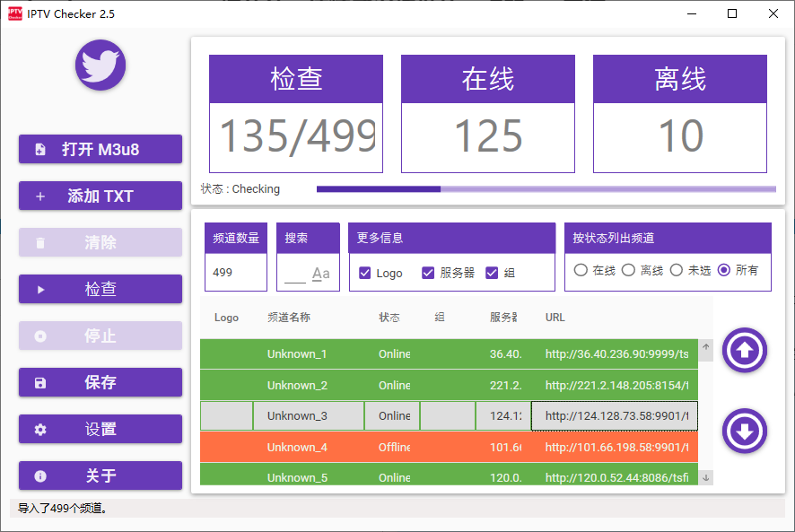Click the channel list scroll-down arrow
The width and height of the screenshot is (795, 532).
pyautogui.click(x=706, y=478)
